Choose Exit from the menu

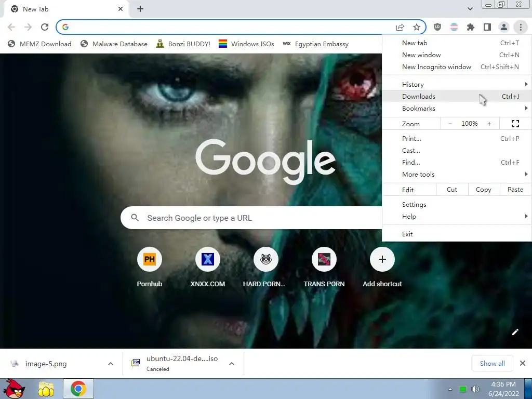[457, 234]
